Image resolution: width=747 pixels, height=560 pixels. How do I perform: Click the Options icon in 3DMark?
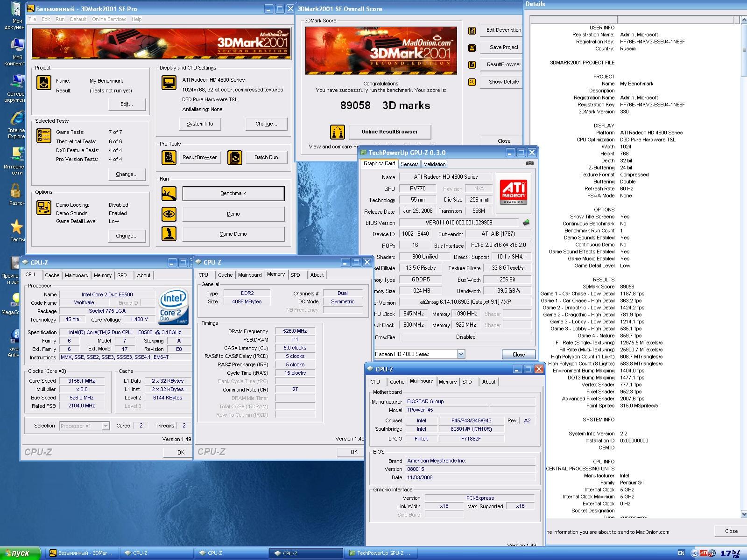point(44,207)
